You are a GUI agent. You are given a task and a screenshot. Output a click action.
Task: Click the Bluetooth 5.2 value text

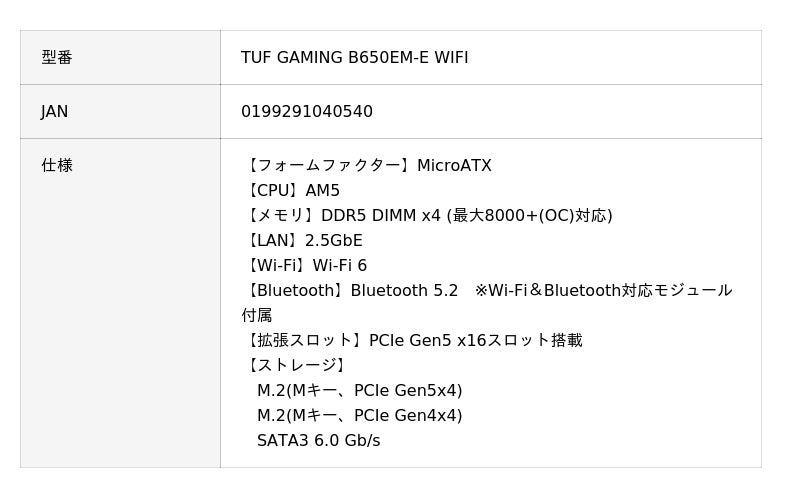tap(404, 291)
